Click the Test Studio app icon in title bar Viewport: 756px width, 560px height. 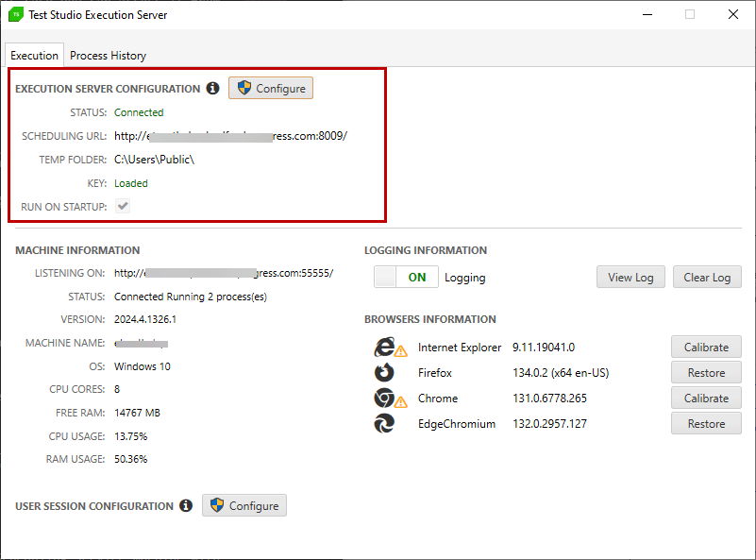tap(16, 14)
